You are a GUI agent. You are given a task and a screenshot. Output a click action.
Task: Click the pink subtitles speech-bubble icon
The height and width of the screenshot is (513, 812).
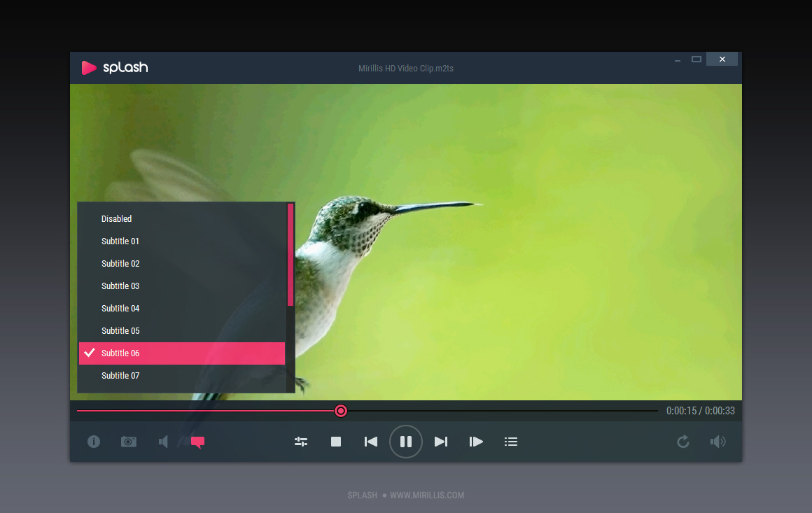(198, 442)
